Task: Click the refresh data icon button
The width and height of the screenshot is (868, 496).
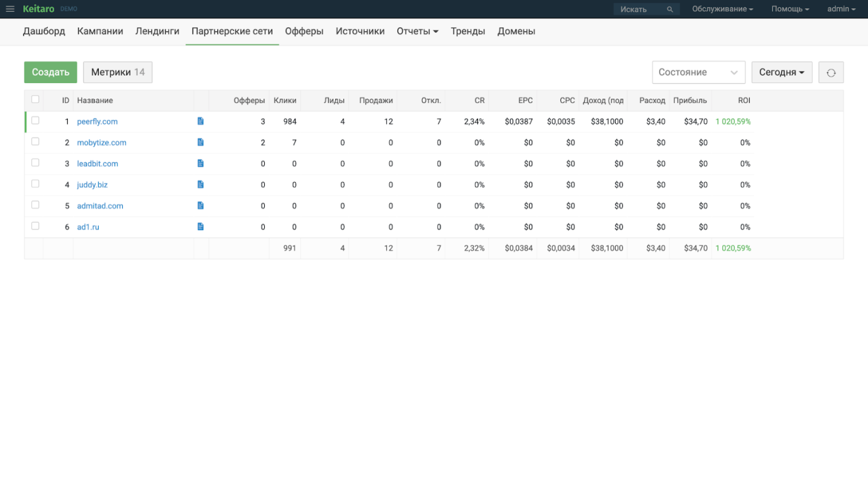Action: pos(830,72)
